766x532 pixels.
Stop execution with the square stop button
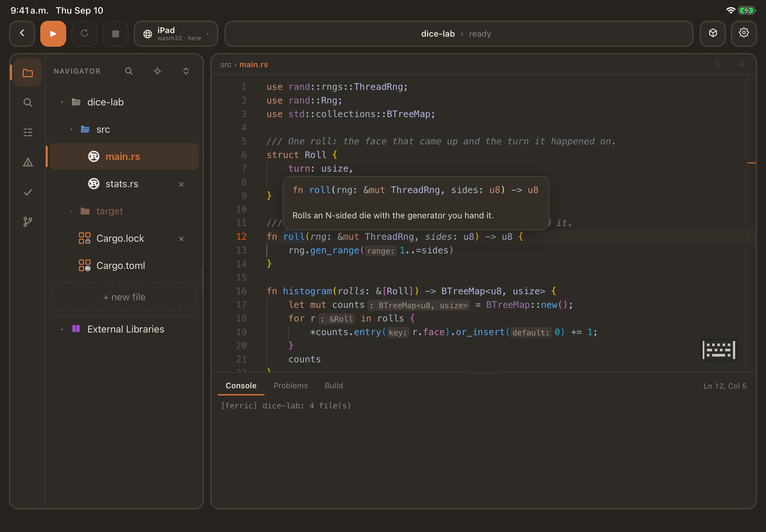(115, 34)
